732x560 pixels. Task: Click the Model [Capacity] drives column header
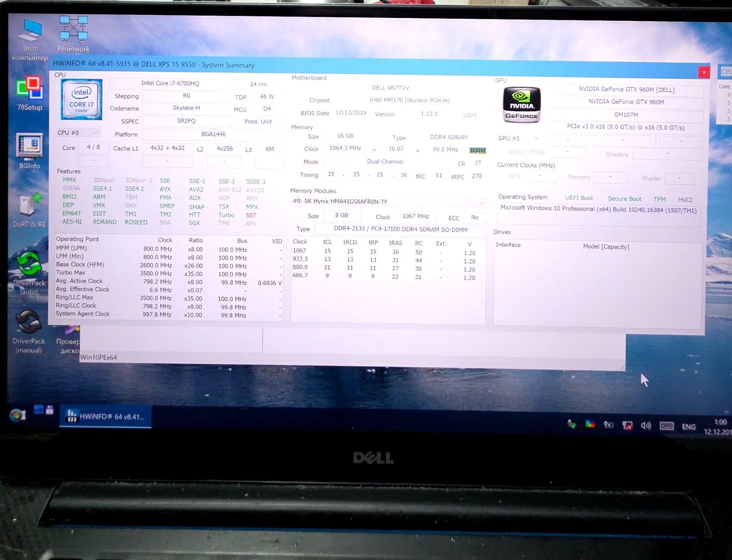(606, 246)
